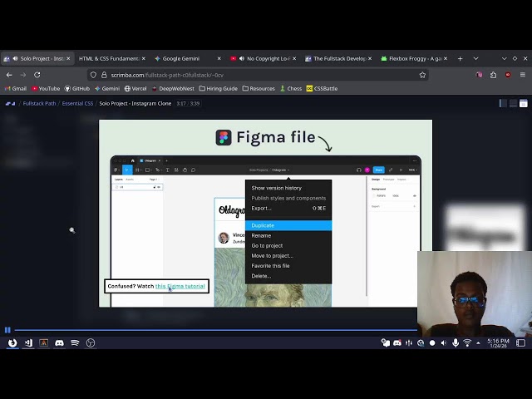Select the middle layout icon
This screenshot has height=399, width=532.
[514, 103]
